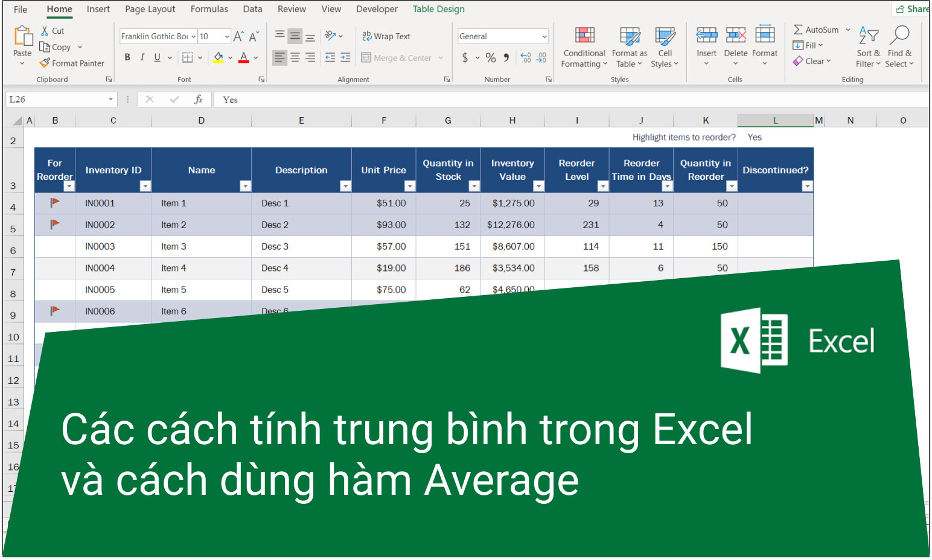Image resolution: width=932 pixels, height=560 pixels.
Task: Open Conditional Formatting
Action: 584,48
